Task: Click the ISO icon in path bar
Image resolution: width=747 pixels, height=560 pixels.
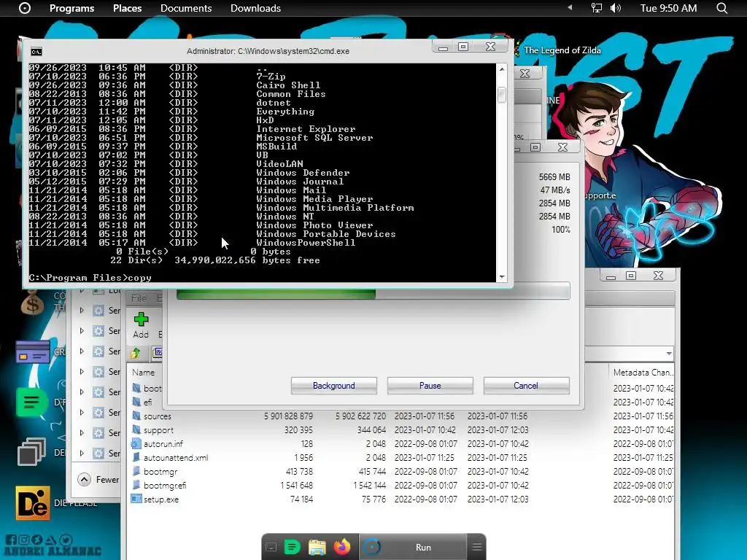Action: (x=157, y=352)
